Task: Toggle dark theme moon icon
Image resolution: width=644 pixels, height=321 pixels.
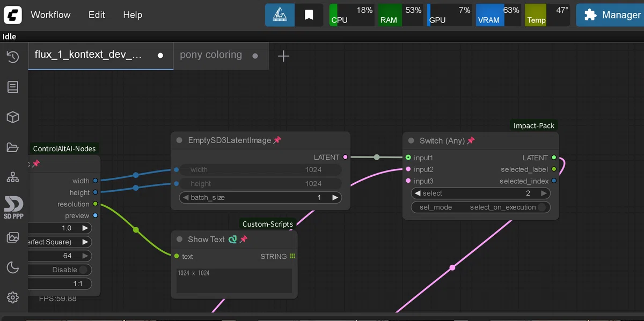Action: [13, 267]
